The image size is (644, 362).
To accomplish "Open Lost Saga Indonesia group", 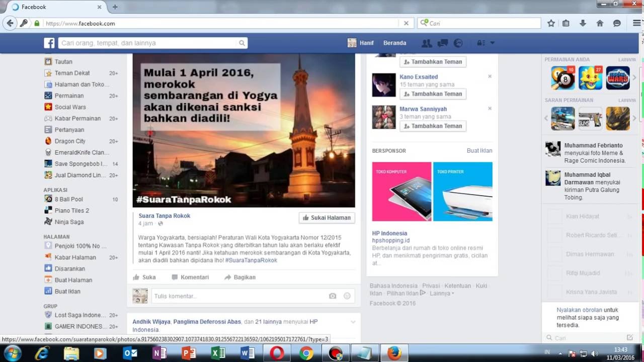I will (80, 315).
